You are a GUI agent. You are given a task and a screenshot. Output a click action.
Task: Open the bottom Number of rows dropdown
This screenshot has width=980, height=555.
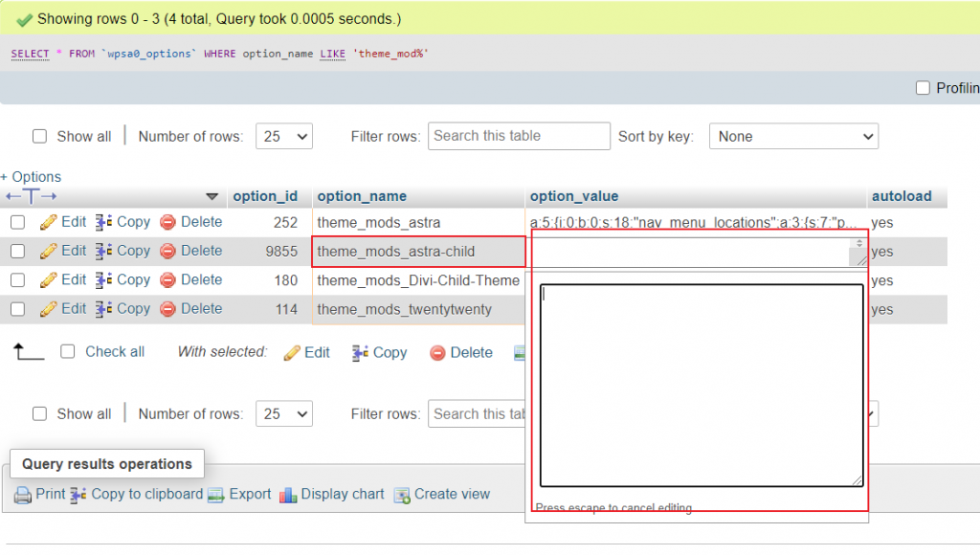(x=283, y=413)
